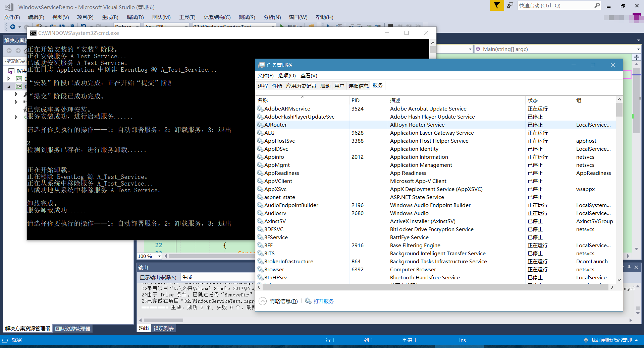Click the navigate backward arrow in Visual Studio toolbar

click(x=13, y=26)
